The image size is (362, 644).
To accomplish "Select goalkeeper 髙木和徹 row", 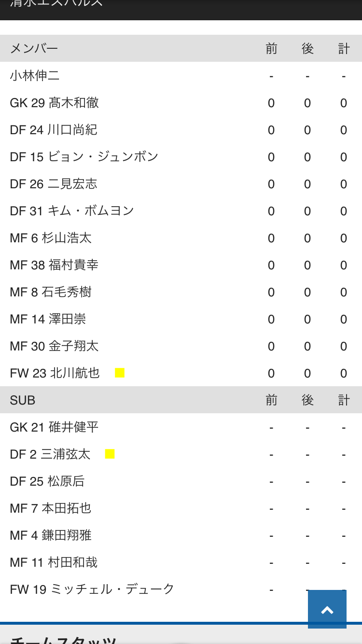I will pos(54,102).
